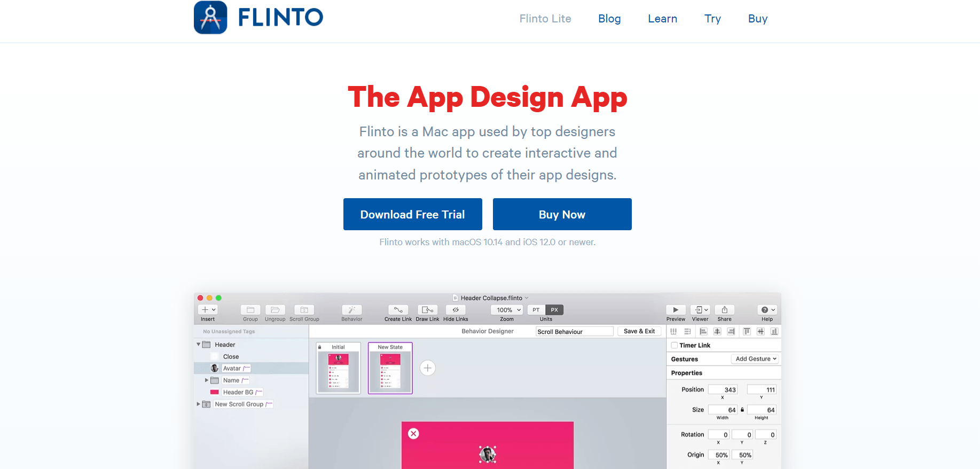The image size is (980, 469).
Task: Click the Group folder icon
Action: coord(250,310)
